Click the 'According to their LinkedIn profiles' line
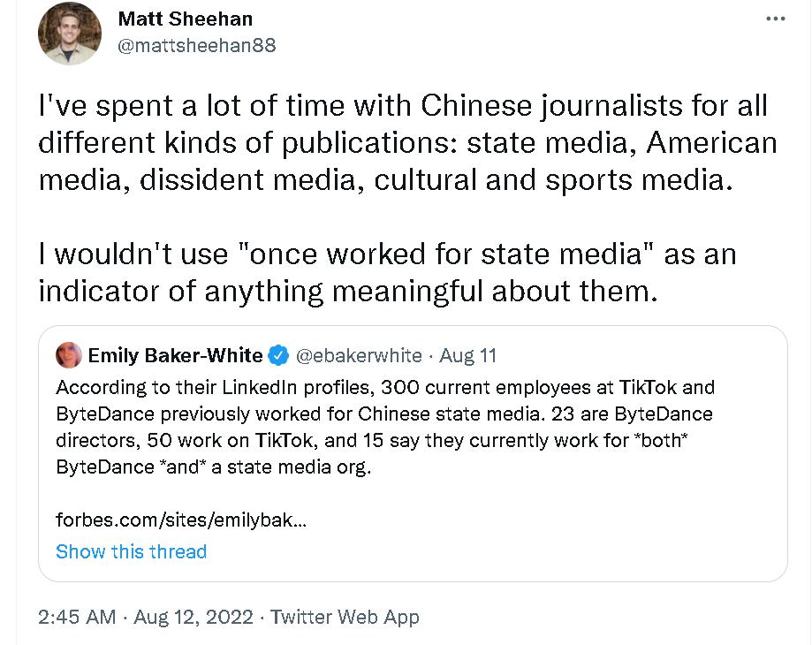Screen dimensions: 812x645 click(x=384, y=388)
